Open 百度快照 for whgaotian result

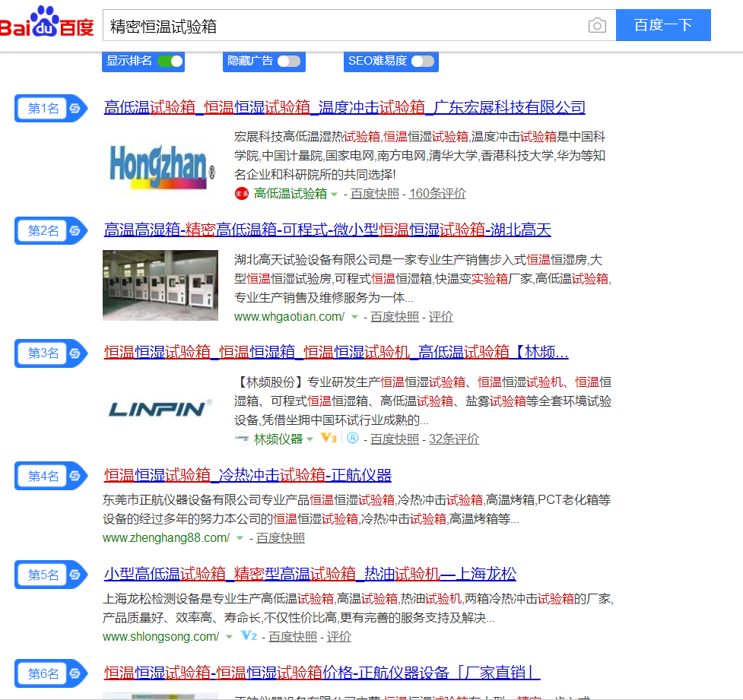(395, 317)
